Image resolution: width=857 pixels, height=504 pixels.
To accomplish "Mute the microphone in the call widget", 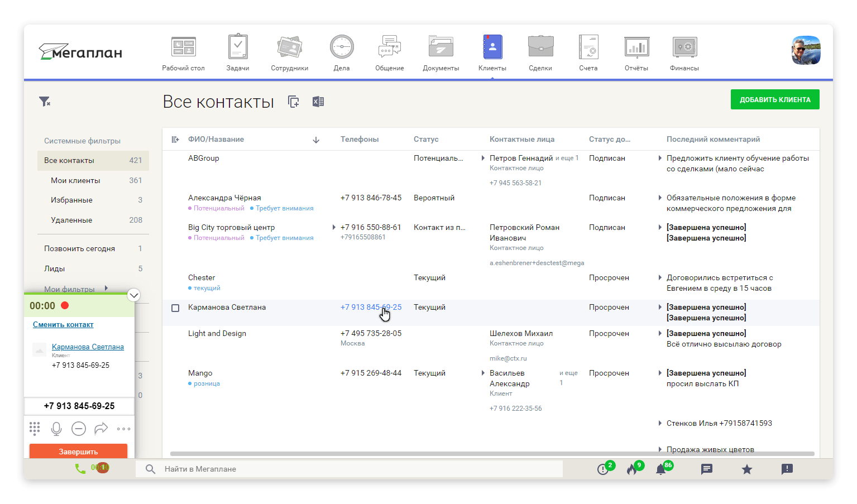I will [x=56, y=429].
